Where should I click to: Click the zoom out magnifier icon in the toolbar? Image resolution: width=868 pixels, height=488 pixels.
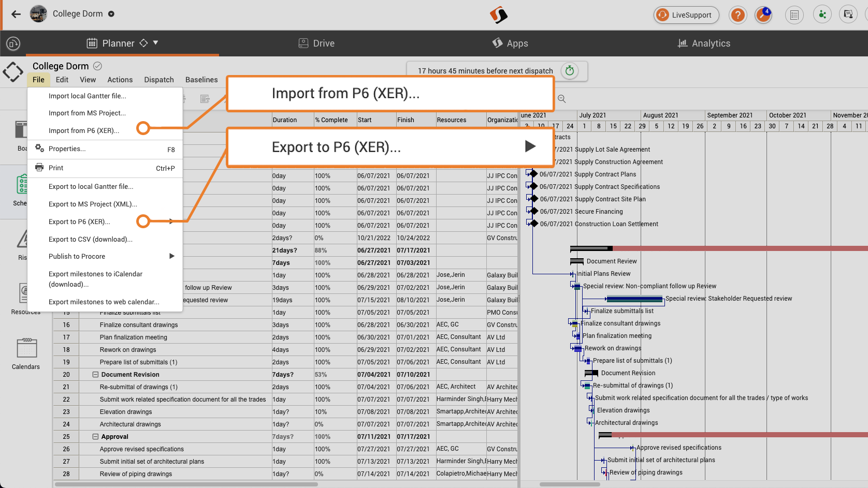point(561,99)
